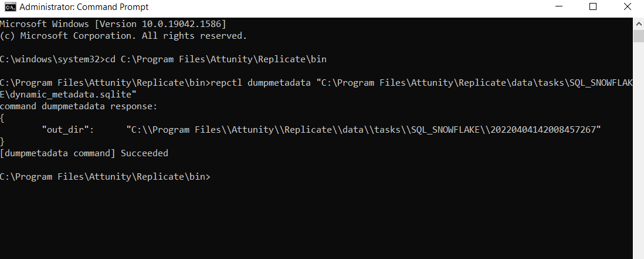The height and width of the screenshot is (259, 644).
Task: Click the scrollbar track below the thumb
Action: 639,147
